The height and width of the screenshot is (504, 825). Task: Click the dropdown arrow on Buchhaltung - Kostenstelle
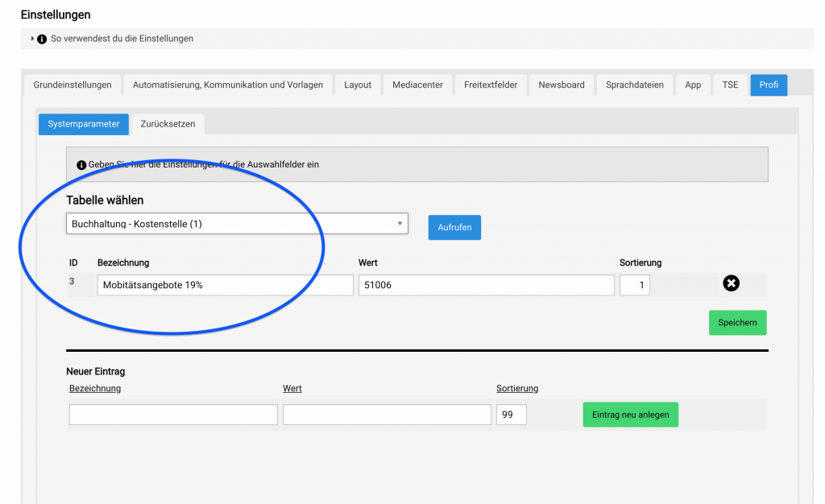(400, 223)
